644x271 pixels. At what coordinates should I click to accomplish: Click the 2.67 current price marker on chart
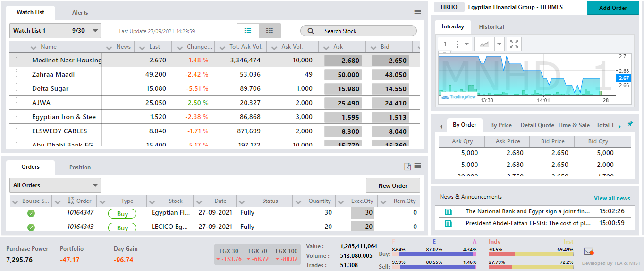coord(623,78)
